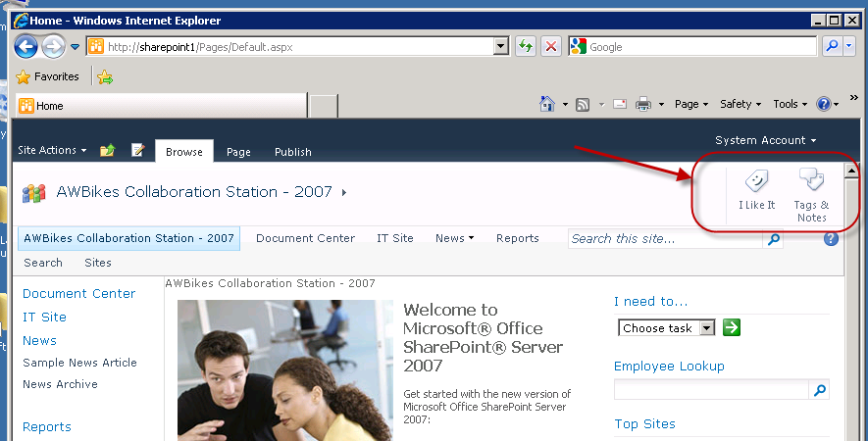Click the address bar URL field

pos(289,46)
